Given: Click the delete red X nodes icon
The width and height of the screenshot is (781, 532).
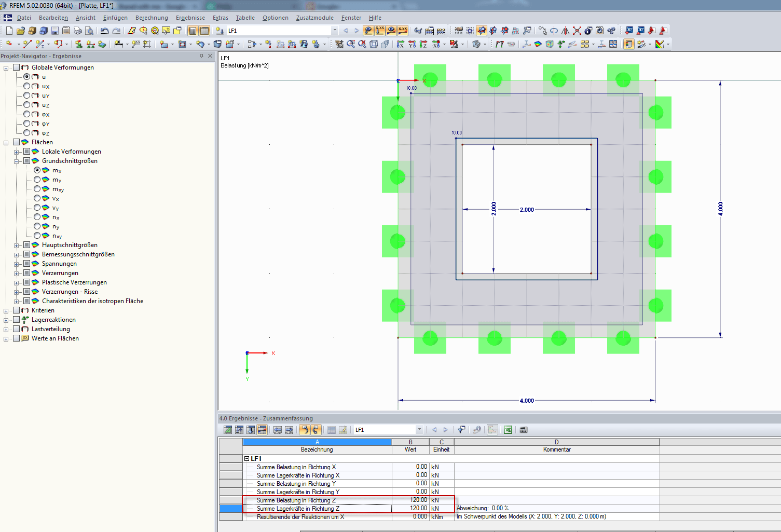Looking at the screenshot, I should 577,31.
